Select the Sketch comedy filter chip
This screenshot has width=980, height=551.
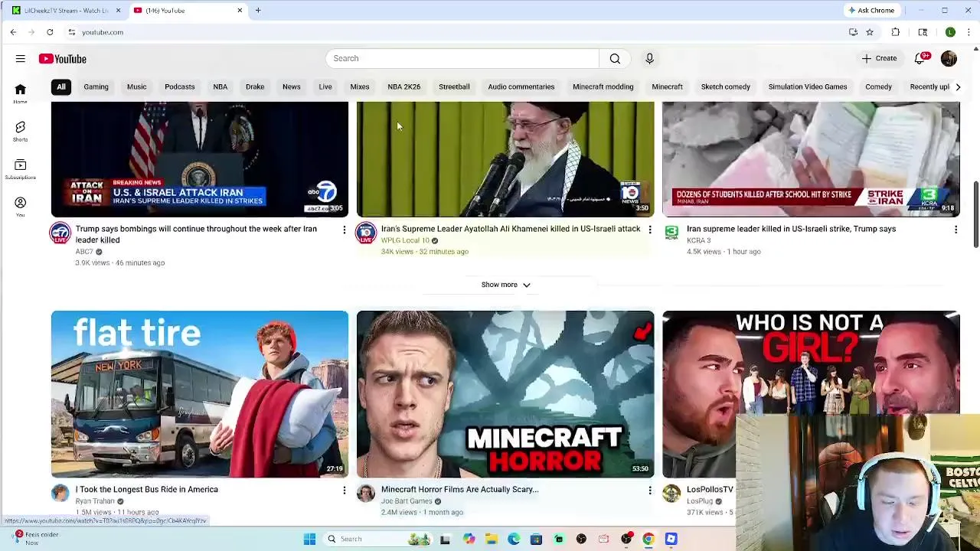(725, 86)
